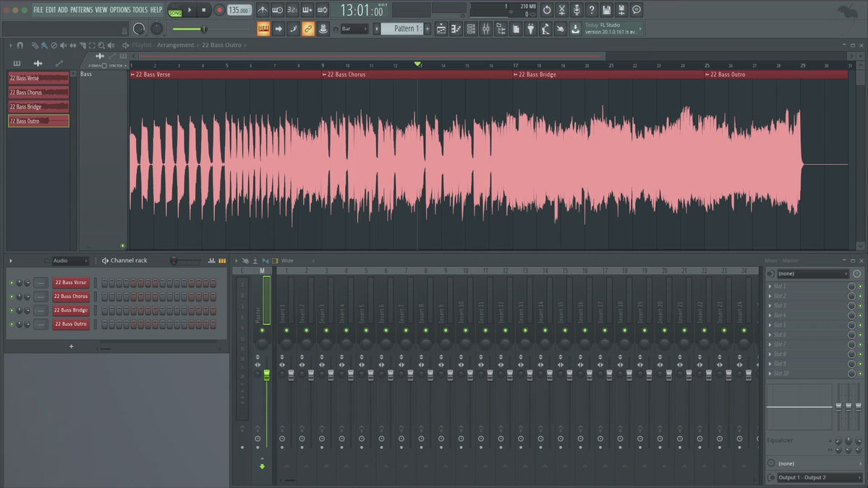Open the Bar snap dropdown
This screenshot has height=488, width=868.
tap(354, 29)
